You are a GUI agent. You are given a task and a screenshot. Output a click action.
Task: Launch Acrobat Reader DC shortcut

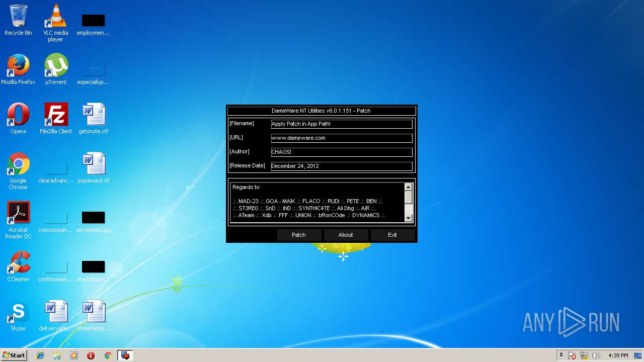click(x=18, y=220)
